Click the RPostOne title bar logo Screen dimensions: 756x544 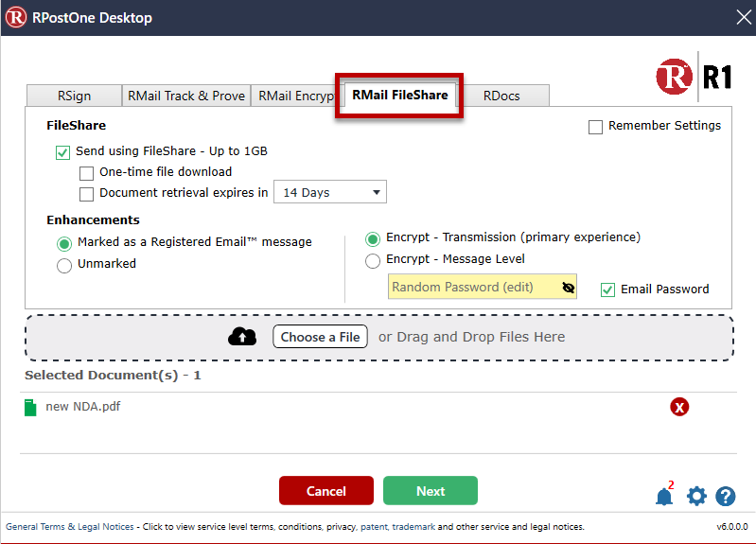(16, 17)
